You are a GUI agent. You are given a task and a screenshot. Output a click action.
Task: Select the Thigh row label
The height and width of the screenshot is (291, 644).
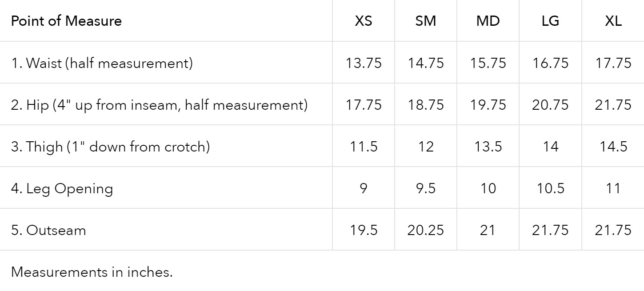[x=110, y=147]
